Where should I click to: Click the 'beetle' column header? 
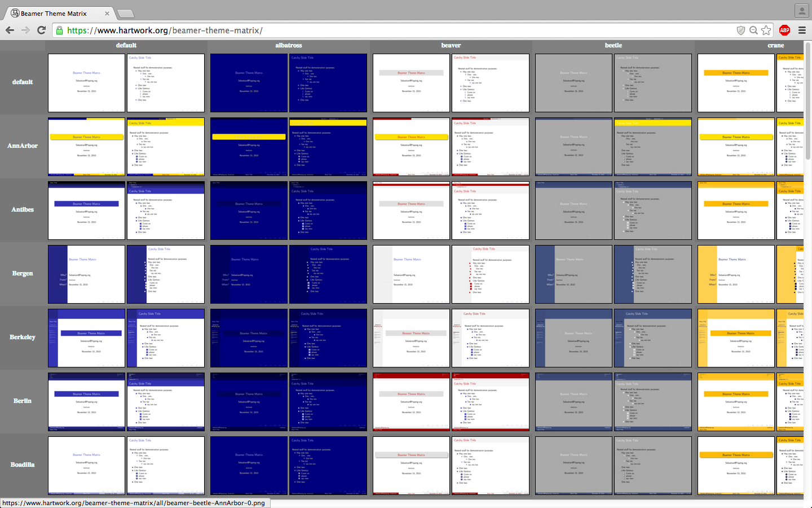click(x=614, y=45)
